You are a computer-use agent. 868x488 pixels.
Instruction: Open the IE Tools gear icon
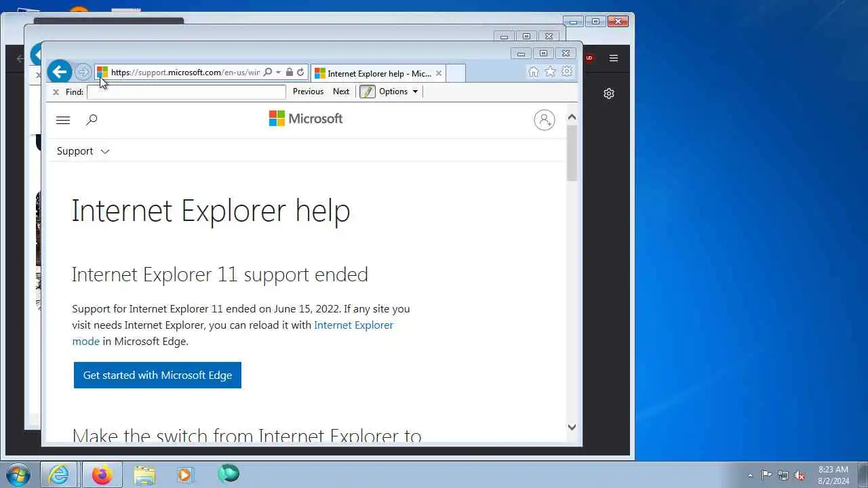point(567,72)
